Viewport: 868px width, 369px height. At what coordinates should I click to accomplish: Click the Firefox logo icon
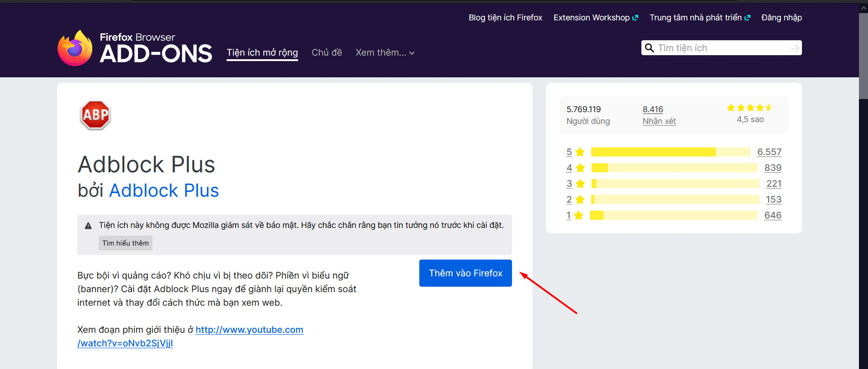point(75,48)
